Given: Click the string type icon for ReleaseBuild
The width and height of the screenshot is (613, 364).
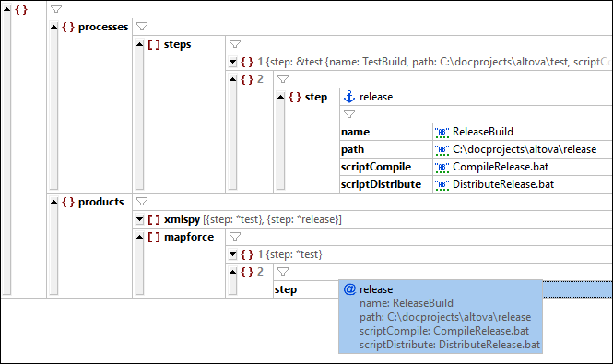Looking at the screenshot, I should [x=442, y=132].
